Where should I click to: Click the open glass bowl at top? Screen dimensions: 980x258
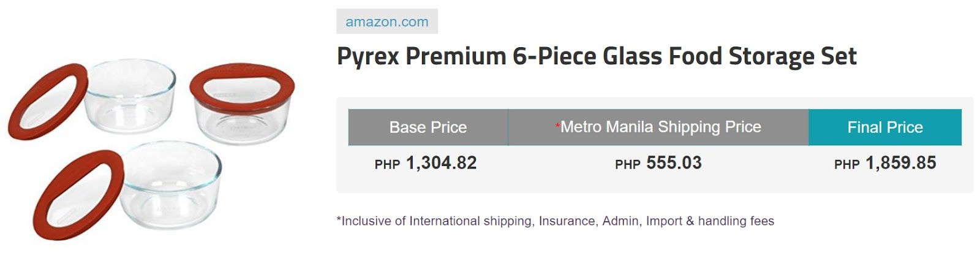[129, 95]
